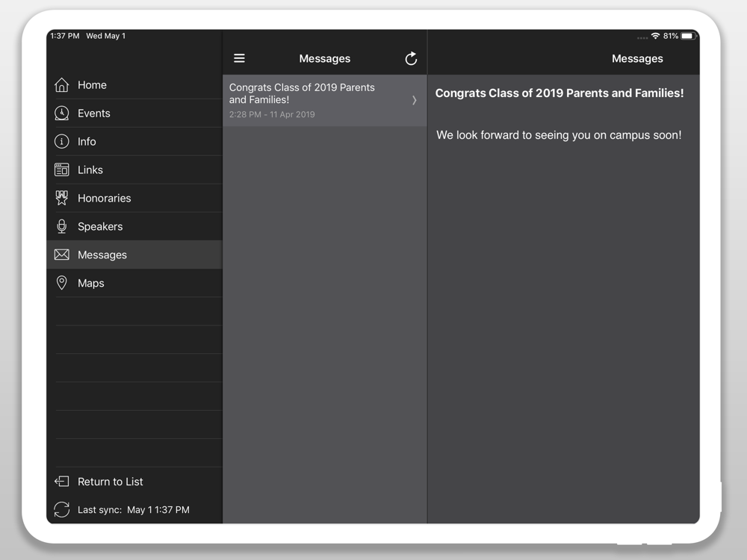Click the Messages envelope icon

62,255
